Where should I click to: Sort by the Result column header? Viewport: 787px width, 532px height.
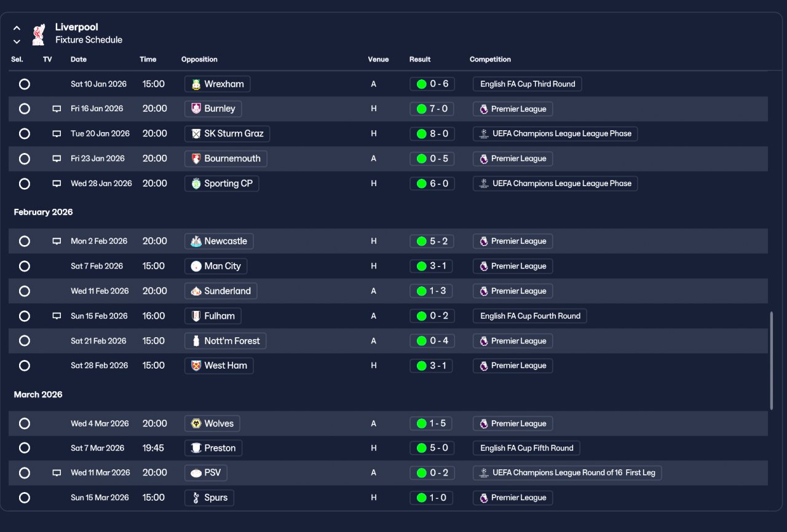420,60
